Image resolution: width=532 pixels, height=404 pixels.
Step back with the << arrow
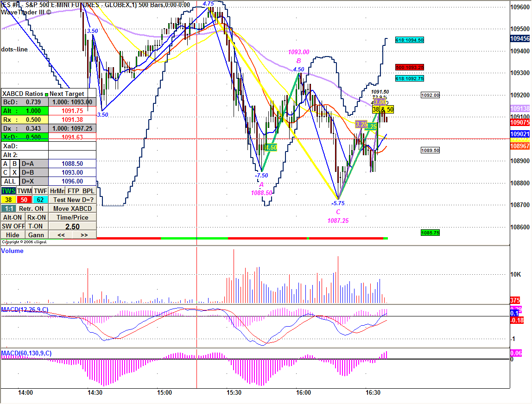(x=61, y=235)
